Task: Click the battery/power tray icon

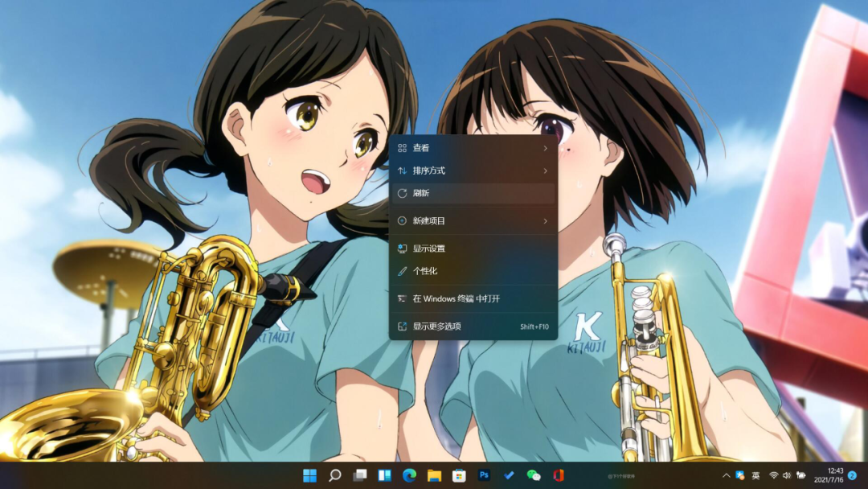Action: 800,475
